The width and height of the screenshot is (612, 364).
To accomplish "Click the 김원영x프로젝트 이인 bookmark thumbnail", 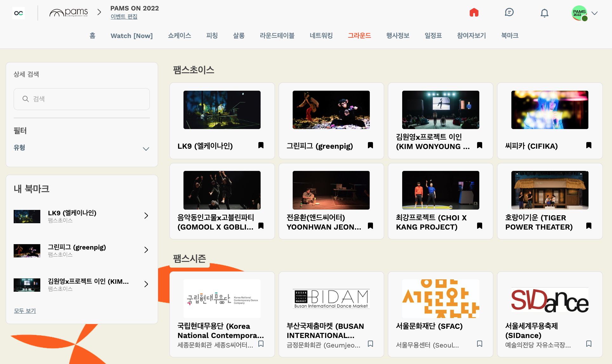I will click(27, 285).
